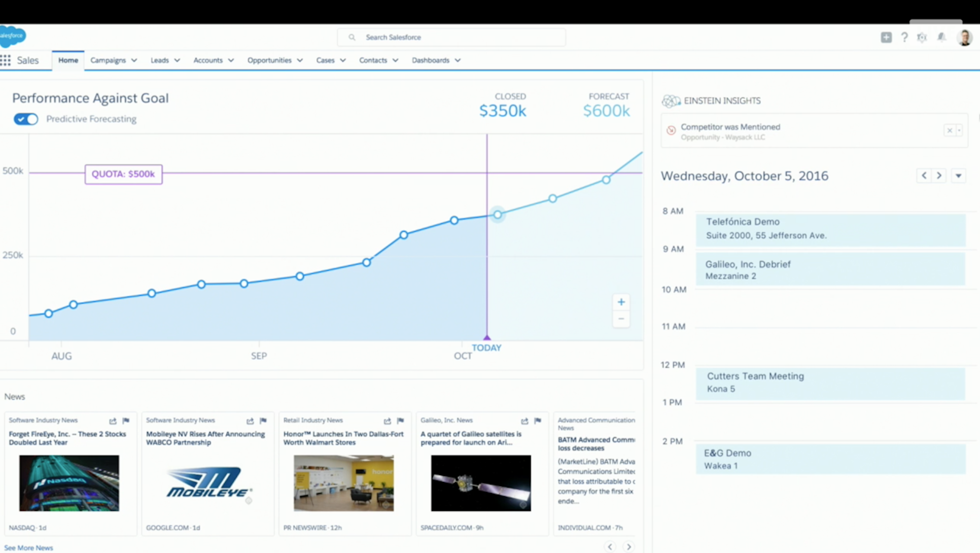
Task: Click the global add plus icon
Action: coord(886,37)
